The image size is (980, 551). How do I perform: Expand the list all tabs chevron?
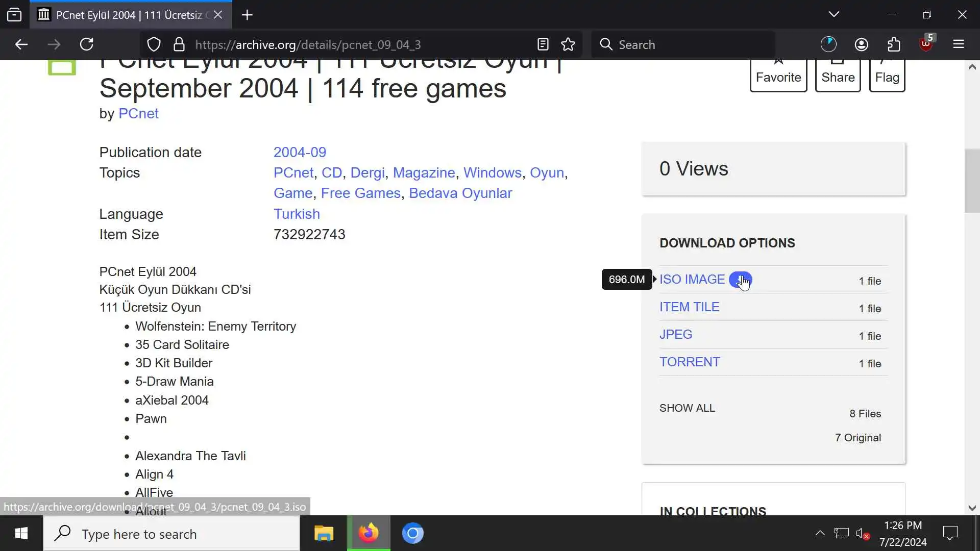coord(834,14)
